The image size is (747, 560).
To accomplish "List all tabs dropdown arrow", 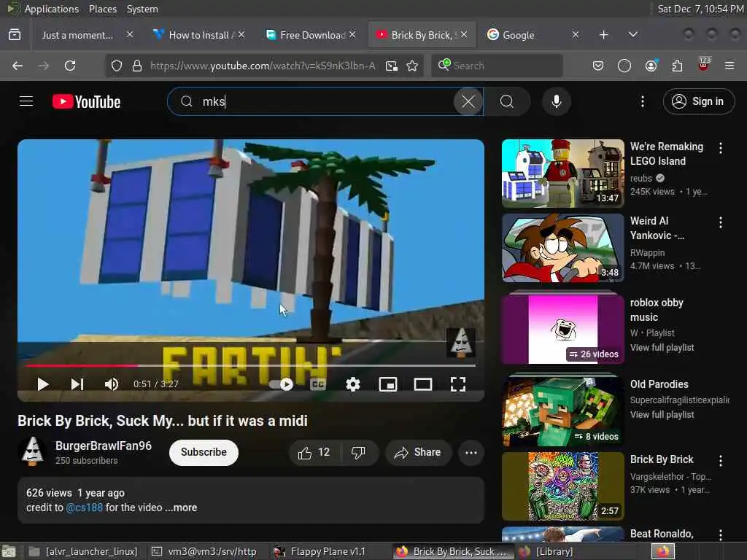I will [632, 35].
